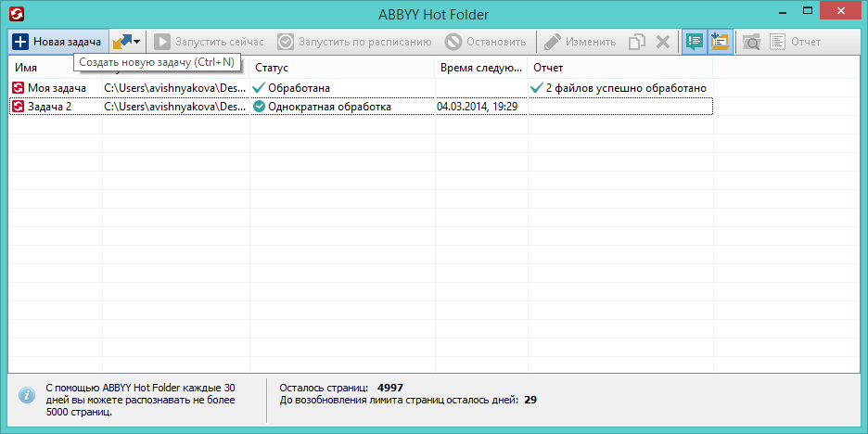The height and width of the screenshot is (434, 868).
Task: Click 2 файлов успешно обработано report cell
Action: pos(626,88)
